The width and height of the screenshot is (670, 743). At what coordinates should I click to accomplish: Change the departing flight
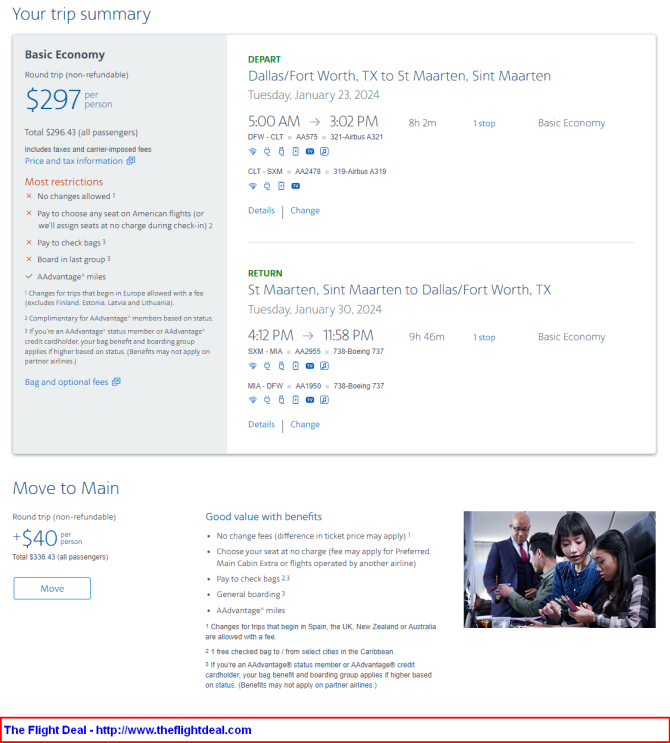(305, 210)
